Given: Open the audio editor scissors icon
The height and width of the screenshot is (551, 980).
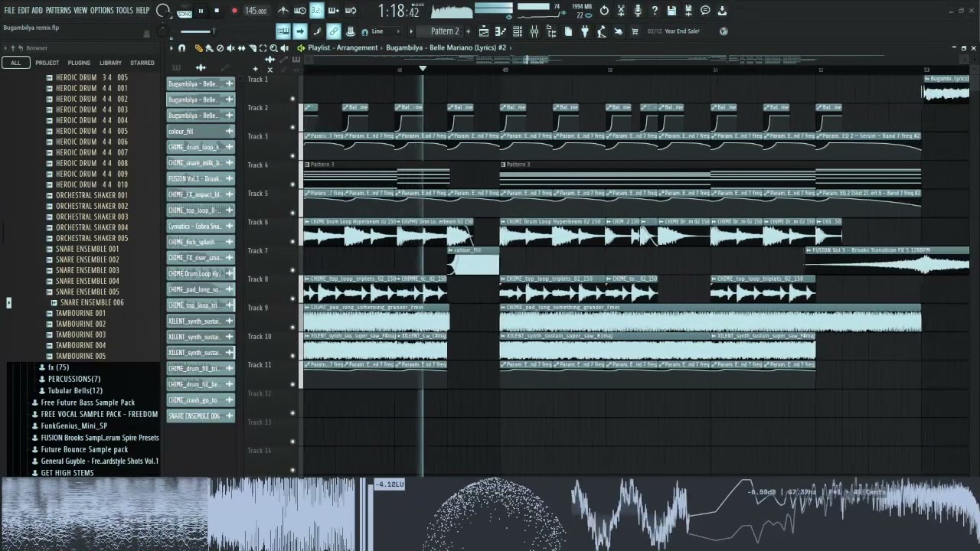Looking at the screenshot, I should [x=621, y=11].
